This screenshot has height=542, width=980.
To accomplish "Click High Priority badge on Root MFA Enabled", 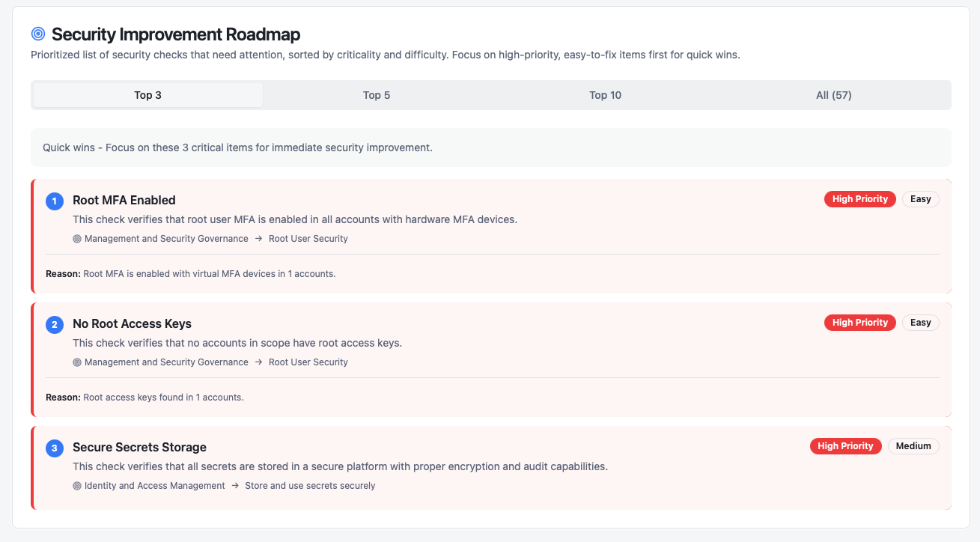I will [x=860, y=199].
